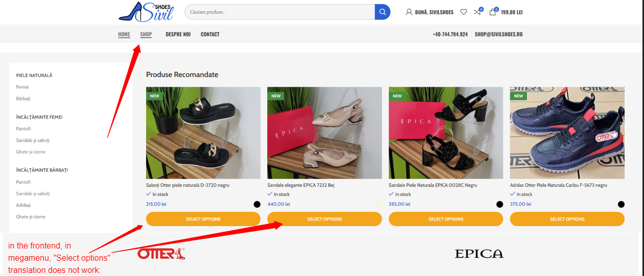Image resolution: width=644 pixels, height=276 pixels.
Task: Select Femei under Piele Naturală
Action: point(22,87)
